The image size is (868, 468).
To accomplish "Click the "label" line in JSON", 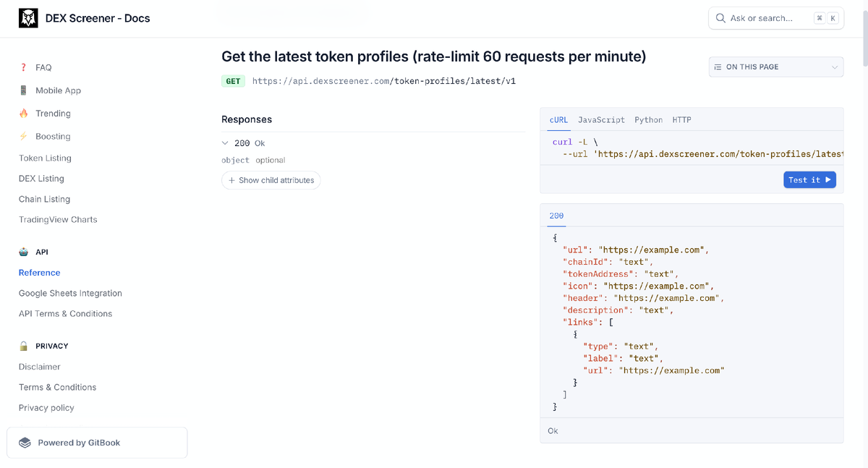I will click(623, 358).
